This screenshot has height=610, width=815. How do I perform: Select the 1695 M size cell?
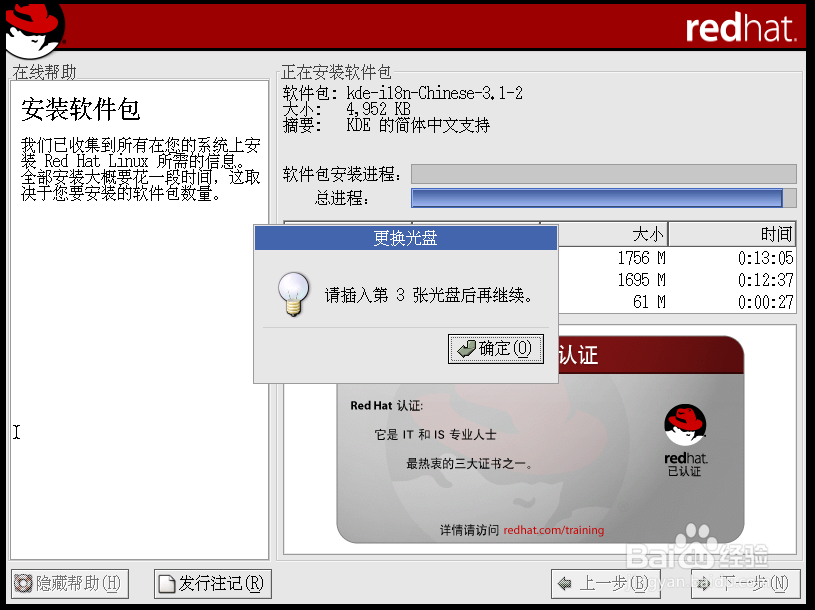[x=641, y=280]
